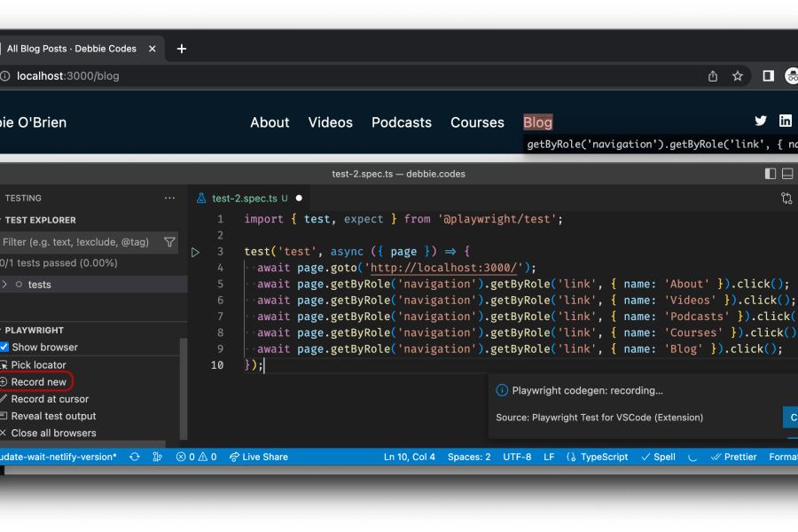Click the sync changes icon in status bar
Viewport: 798px width, 532px height.
click(135, 457)
